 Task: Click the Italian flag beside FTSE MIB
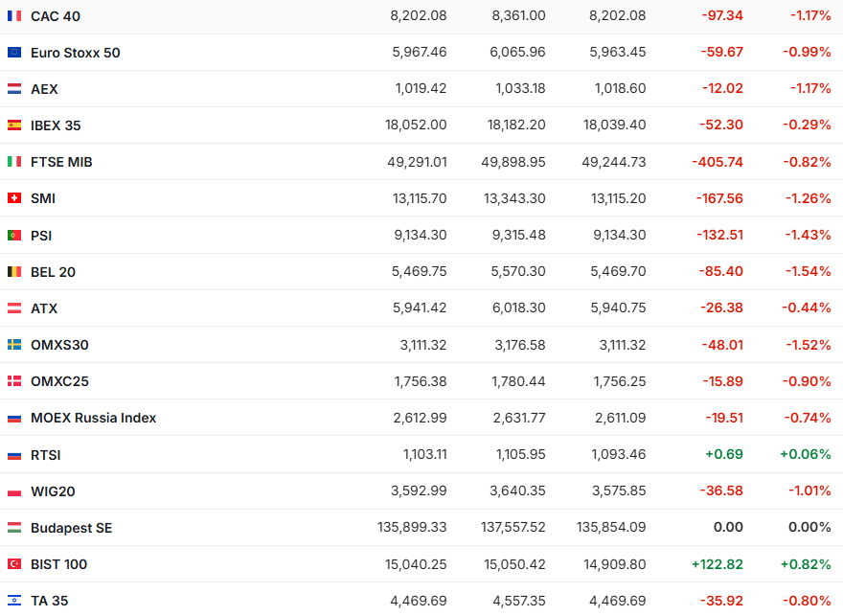pos(14,162)
